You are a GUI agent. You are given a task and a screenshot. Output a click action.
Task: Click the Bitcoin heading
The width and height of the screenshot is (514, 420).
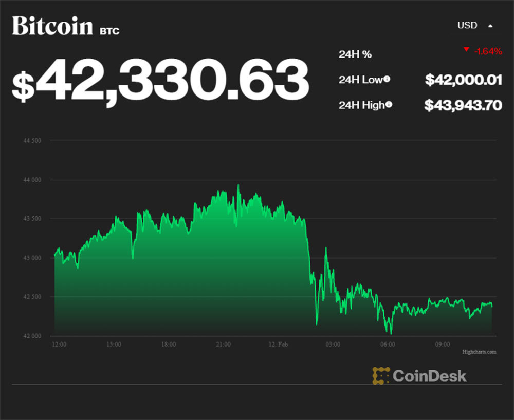coord(52,26)
